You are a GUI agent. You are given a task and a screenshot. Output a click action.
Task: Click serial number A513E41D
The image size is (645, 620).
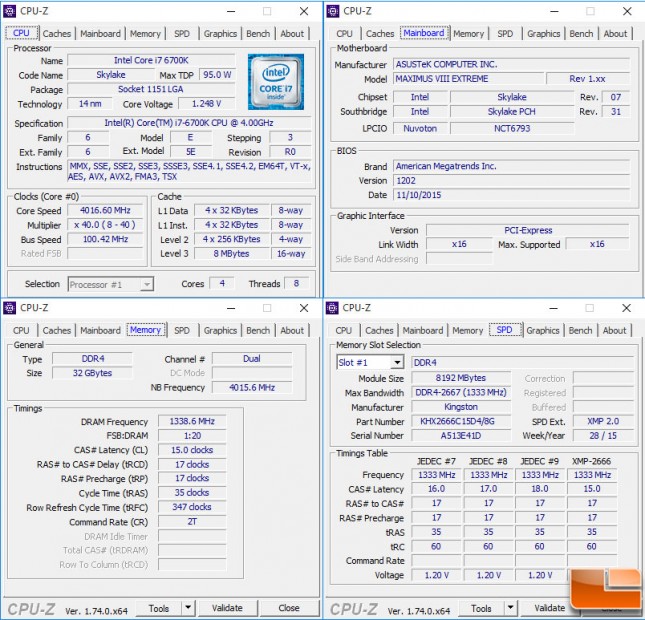tap(461, 436)
